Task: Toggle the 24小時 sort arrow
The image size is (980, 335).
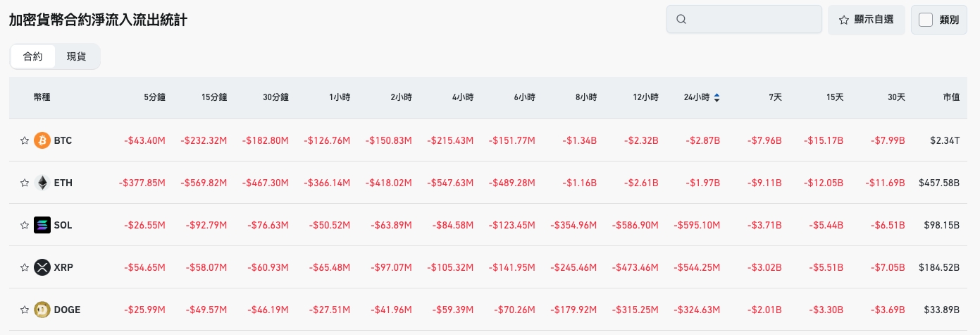Action: point(717,97)
